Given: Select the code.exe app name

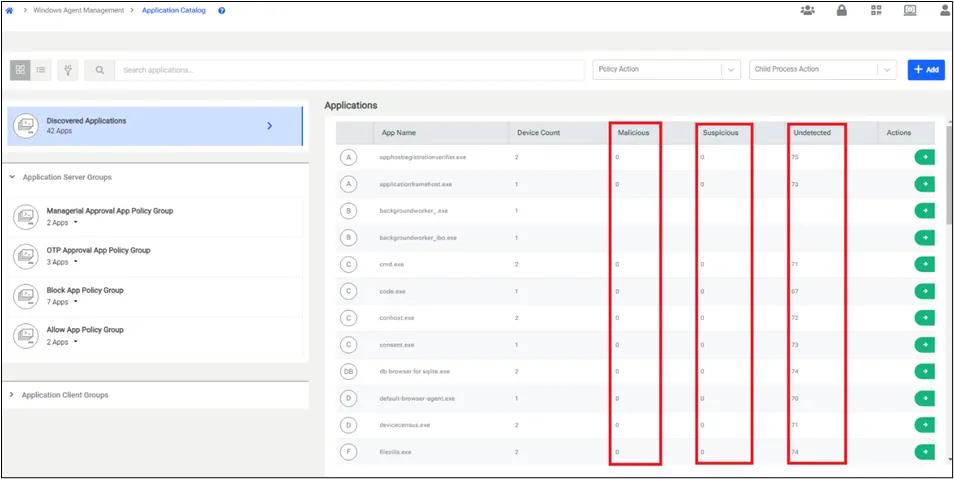Looking at the screenshot, I should click(x=392, y=291).
